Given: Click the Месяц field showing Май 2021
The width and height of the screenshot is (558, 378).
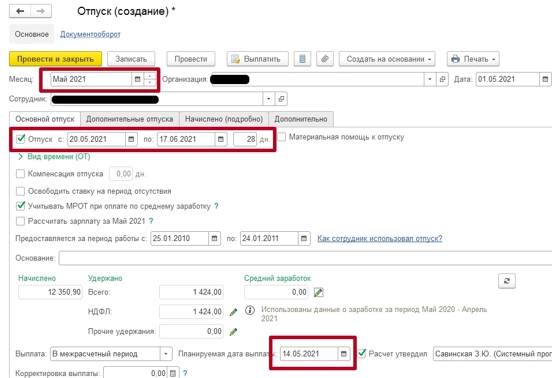Looking at the screenshot, I should click(x=91, y=79).
